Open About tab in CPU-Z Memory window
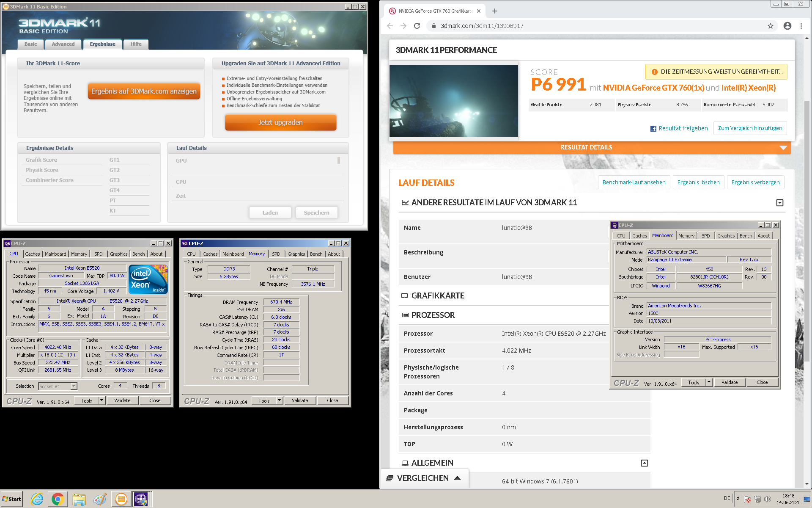The width and height of the screenshot is (812, 508). coord(334,254)
